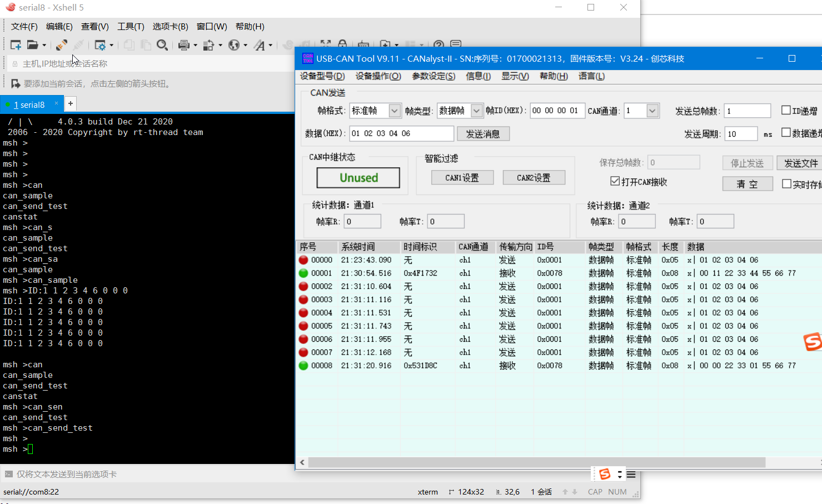The width and height of the screenshot is (822, 504).
Task: Click the 数据(HEX) input field
Action: click(x=401, y=133)
